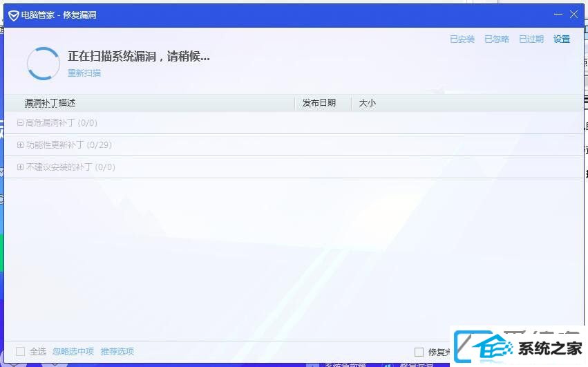
Task: Click the 忽略选中项 link
Action: pos(73,351)
